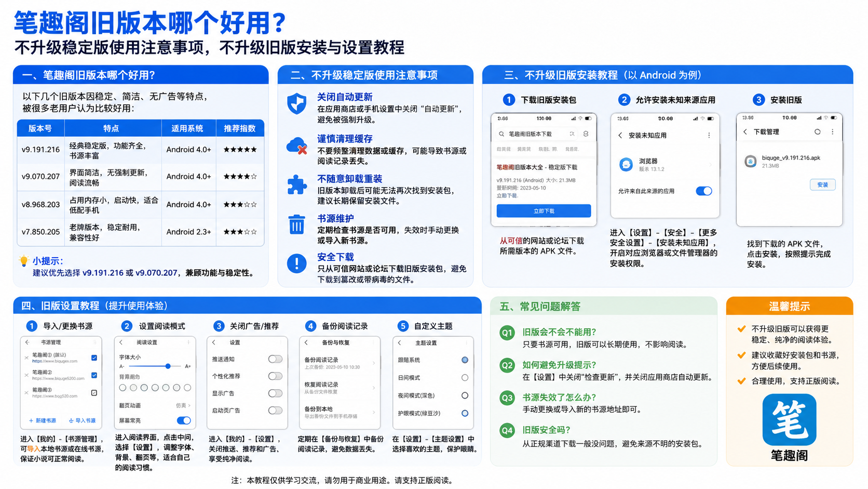Click back arrow in 安装未知应用 screen
The width and height of the screenshot is (868, 489).
(620, 135)
